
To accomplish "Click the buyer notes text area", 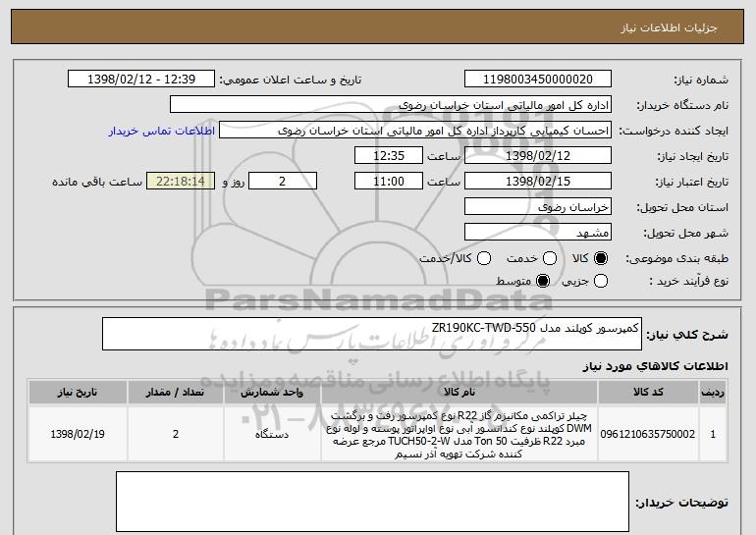I will coord(372,502).
